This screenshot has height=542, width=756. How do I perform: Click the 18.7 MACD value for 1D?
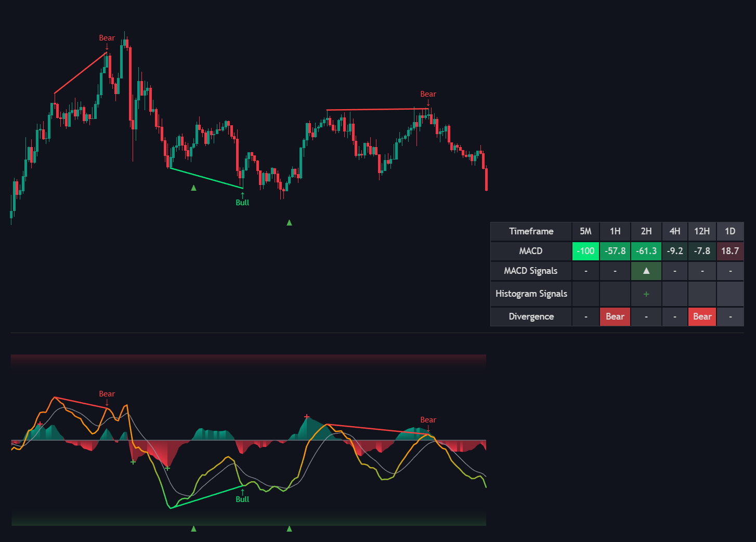pyautogui.click(x=730, y=251)
